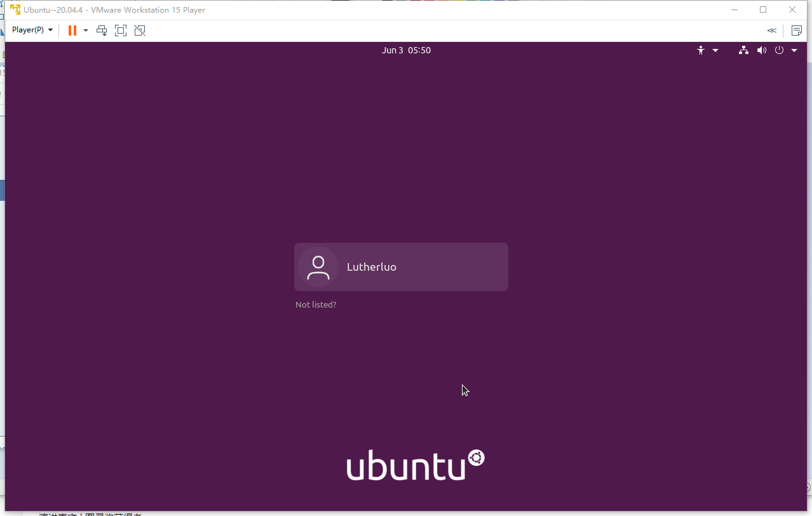Enter VMware full screen mode
812x516 pixels.
click(121, 30)
